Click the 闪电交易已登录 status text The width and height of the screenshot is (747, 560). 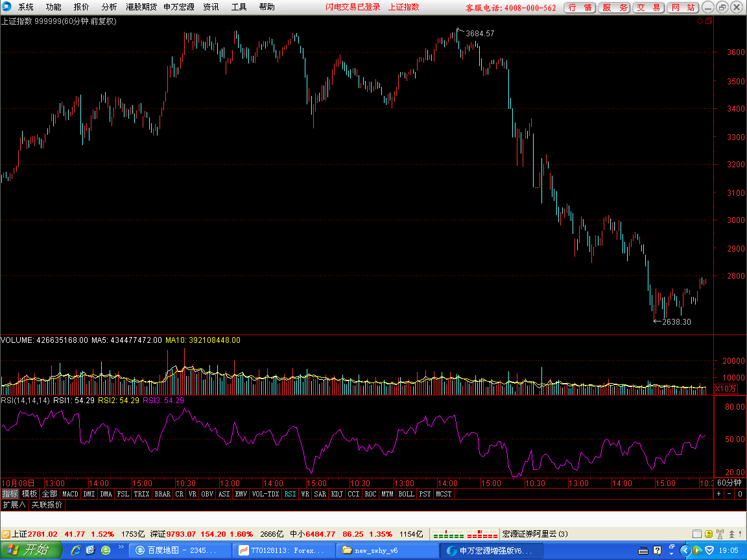click(x=353, y=7)
